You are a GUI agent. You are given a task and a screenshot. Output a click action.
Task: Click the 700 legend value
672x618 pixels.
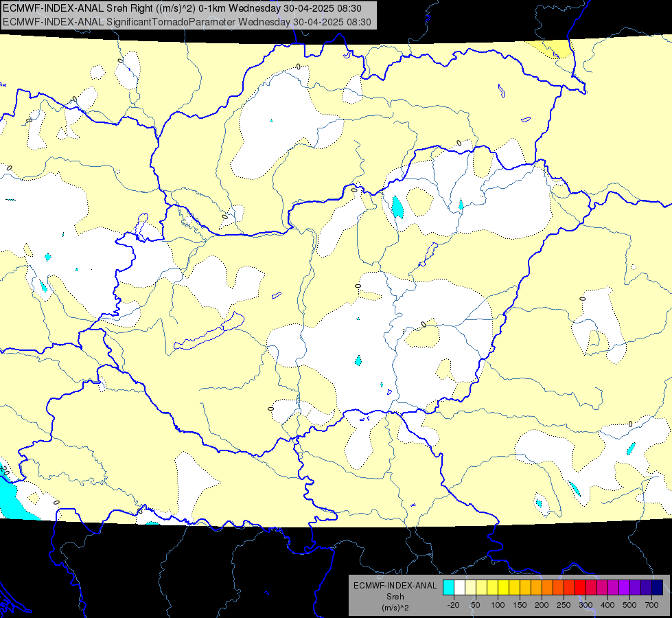coord(651,605)
